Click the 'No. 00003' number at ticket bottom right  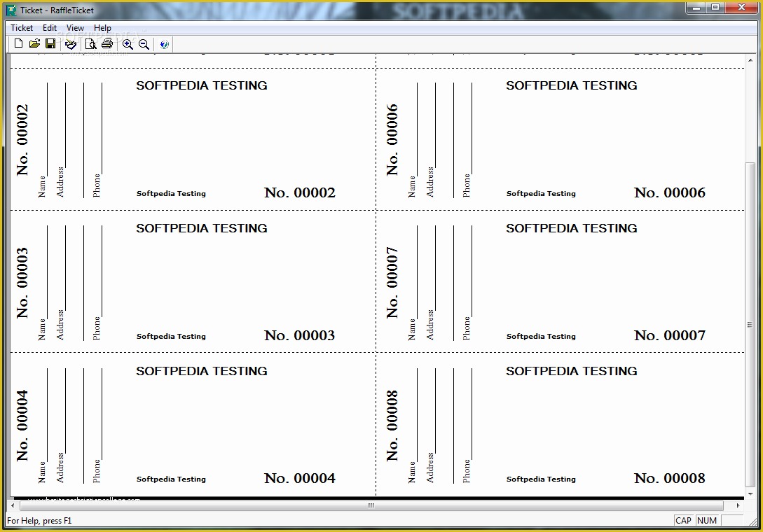tap(300, 335)
